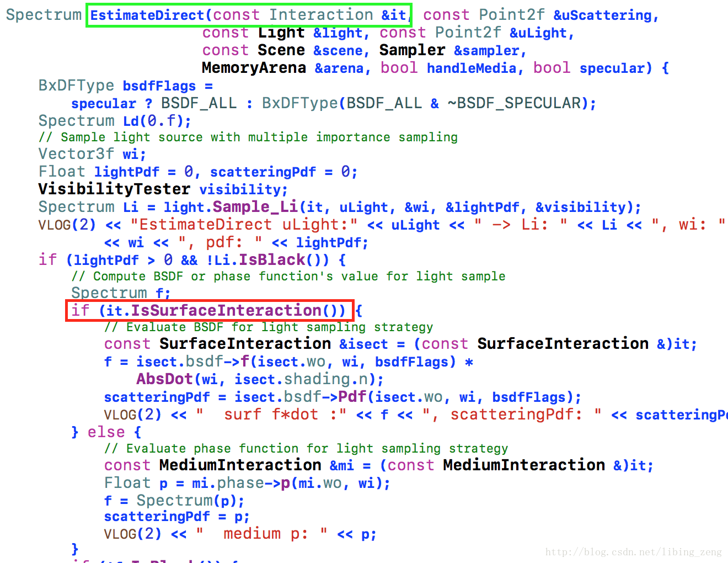The width and height of the screenshot is (728, 563).
Task: Click the VisibilityTester type name
Action: 114,189
